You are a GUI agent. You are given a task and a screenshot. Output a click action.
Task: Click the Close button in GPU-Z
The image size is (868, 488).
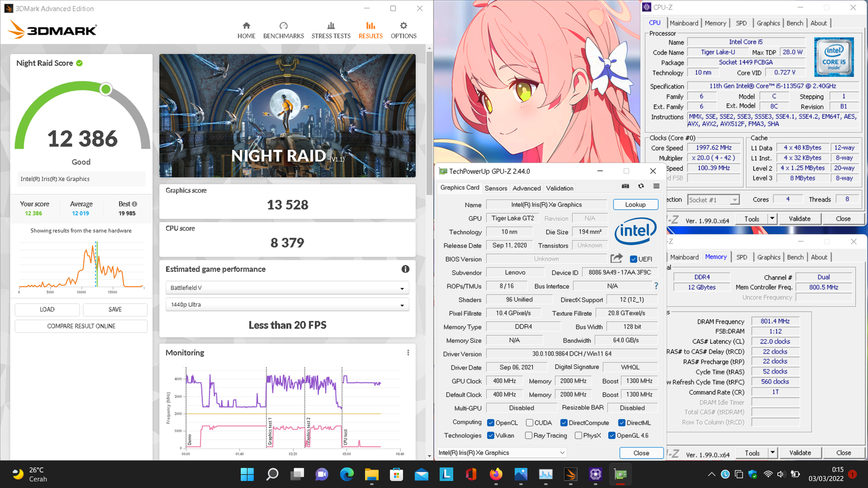tap(641, 453)
